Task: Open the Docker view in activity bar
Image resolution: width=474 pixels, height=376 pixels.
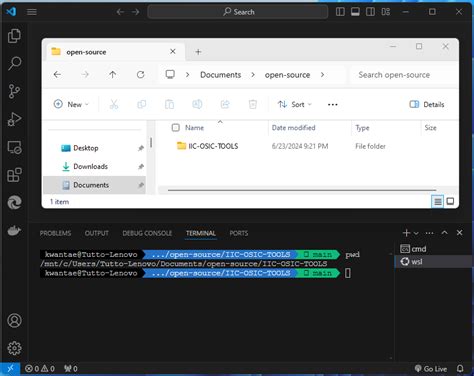Action: coord(14,230)
